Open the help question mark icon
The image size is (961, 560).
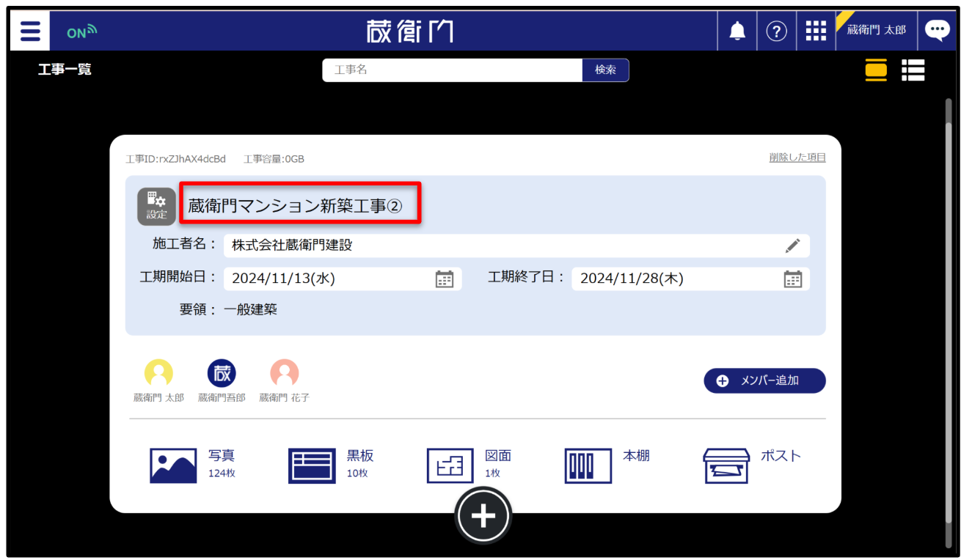point(776,31)
